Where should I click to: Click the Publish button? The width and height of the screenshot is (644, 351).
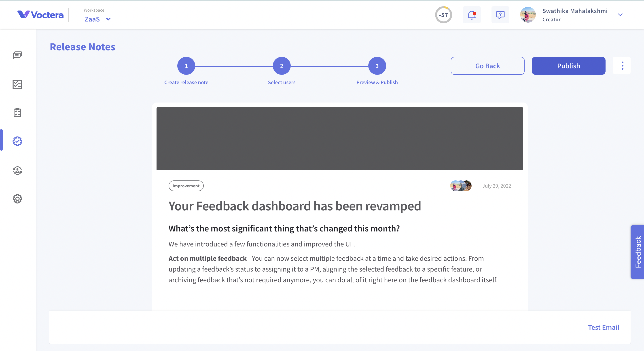[x=568, y=66]
